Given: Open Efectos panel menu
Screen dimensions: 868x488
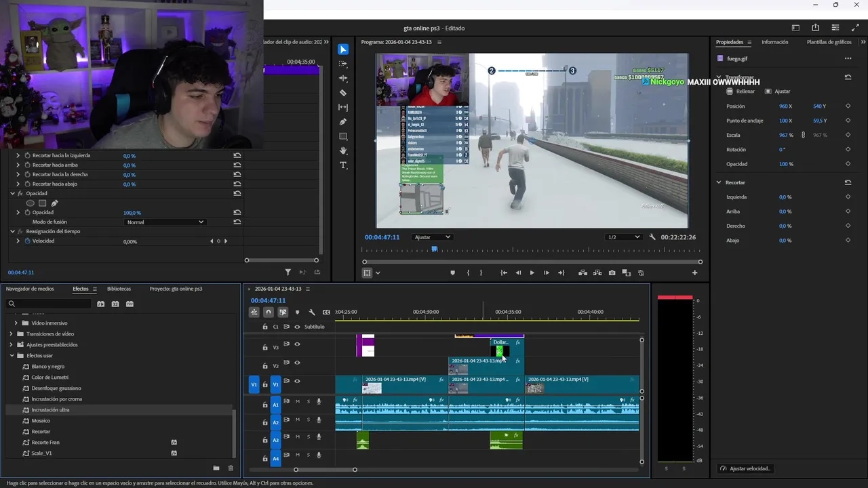Looking at the screenshot, I should [x=94, y=289].
